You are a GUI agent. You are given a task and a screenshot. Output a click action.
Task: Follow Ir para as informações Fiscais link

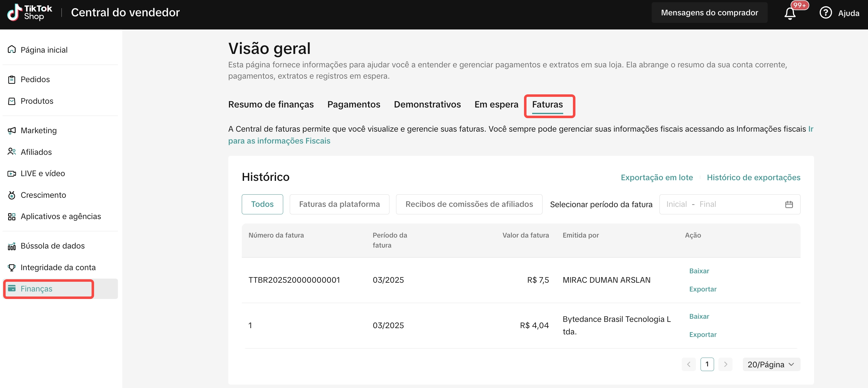click(279, 141)
